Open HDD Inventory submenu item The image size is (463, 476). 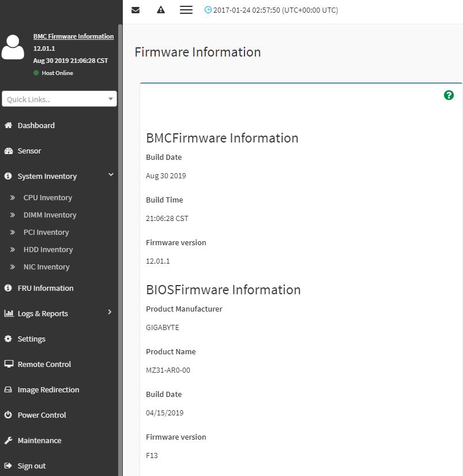point(48,249)
